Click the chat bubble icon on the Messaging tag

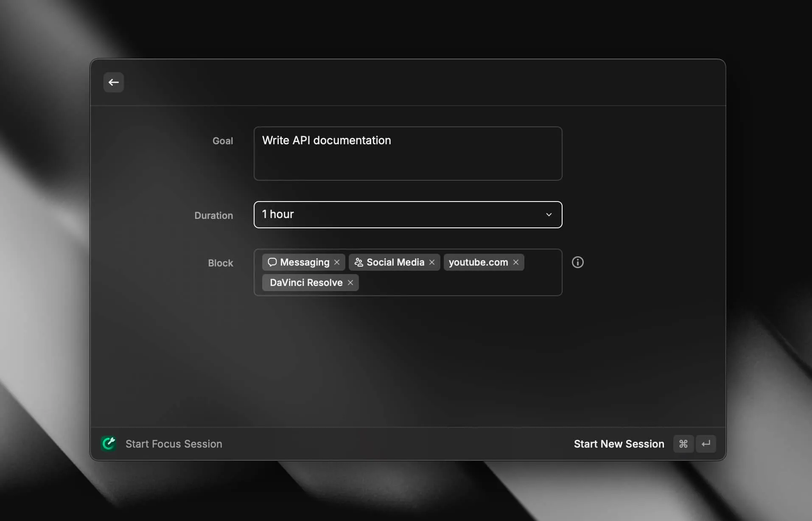[x=272, y=262]
